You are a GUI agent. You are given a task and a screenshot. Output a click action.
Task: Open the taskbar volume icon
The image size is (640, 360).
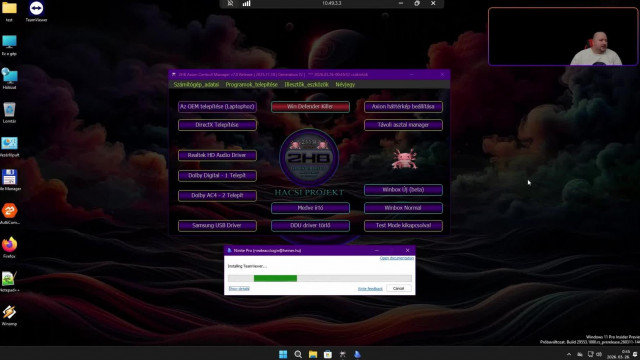(599, 354)
